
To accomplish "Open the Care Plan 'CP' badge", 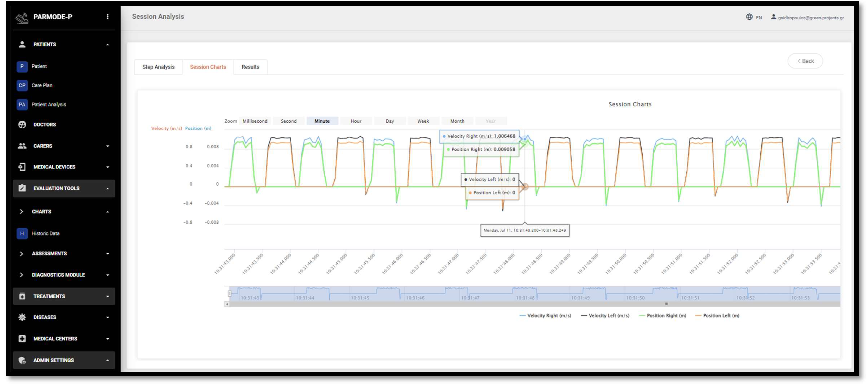I will [x=22, y=86].
